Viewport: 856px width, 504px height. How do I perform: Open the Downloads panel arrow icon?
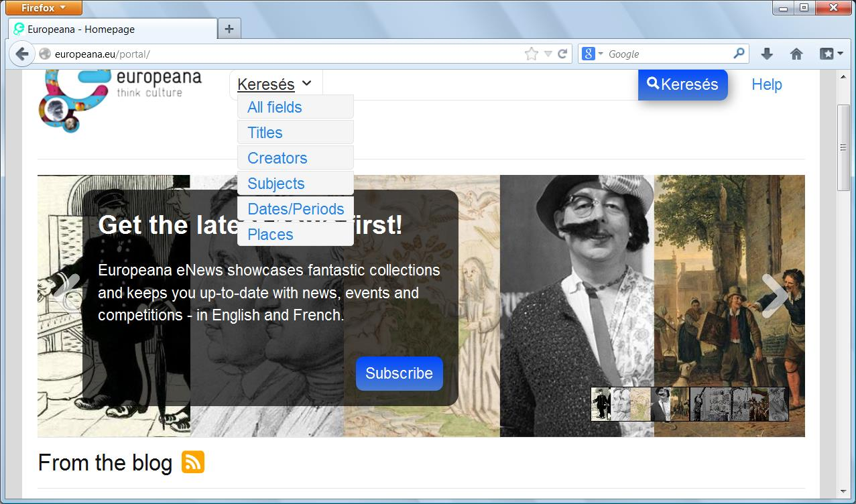(x=767, y=54)
